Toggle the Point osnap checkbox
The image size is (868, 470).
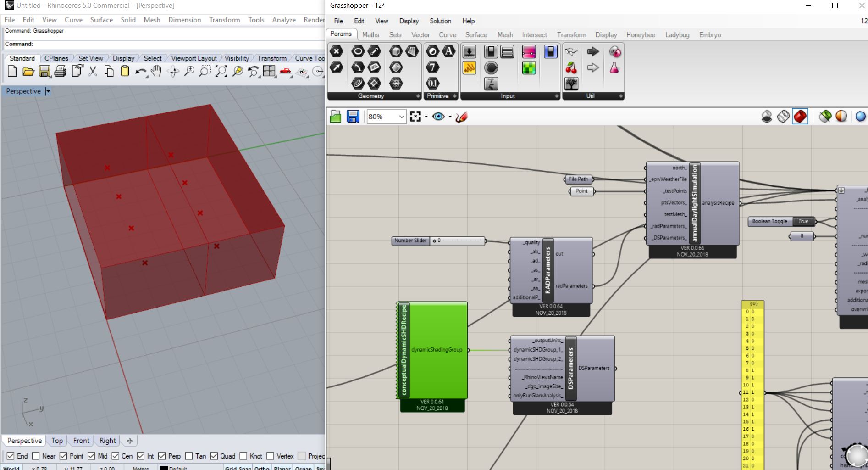point(63,456)
